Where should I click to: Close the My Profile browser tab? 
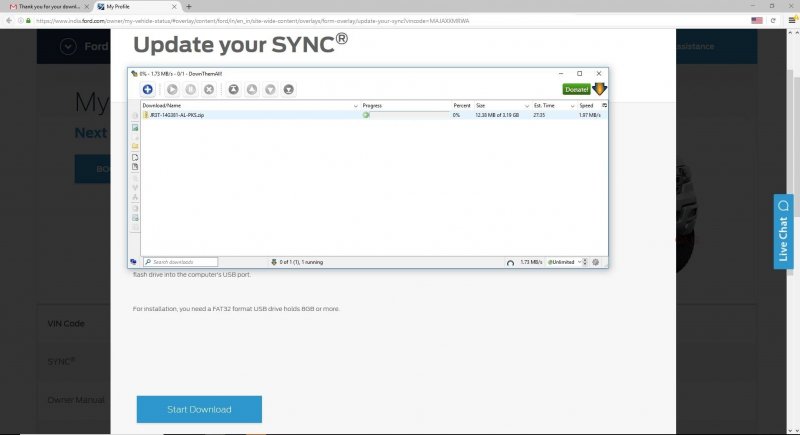pyautogui.click(x=174, y=7)
